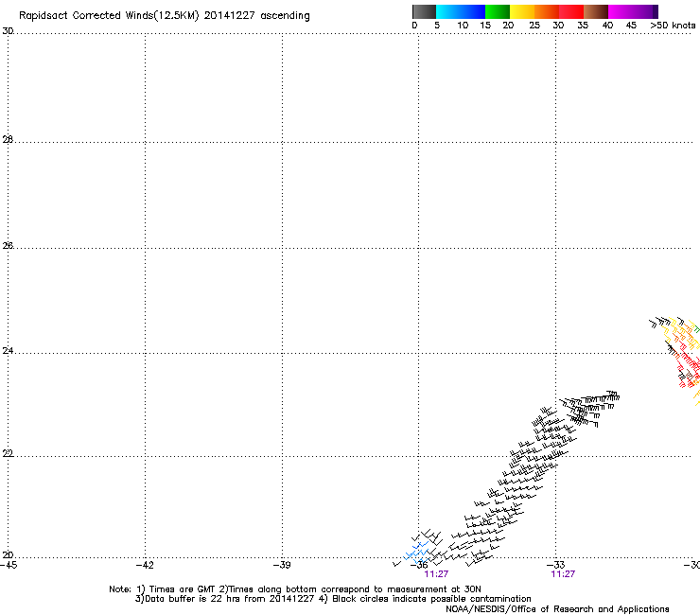
Task: Select the brown 35-40 knots color segment
Action: [x=596, y=11]
